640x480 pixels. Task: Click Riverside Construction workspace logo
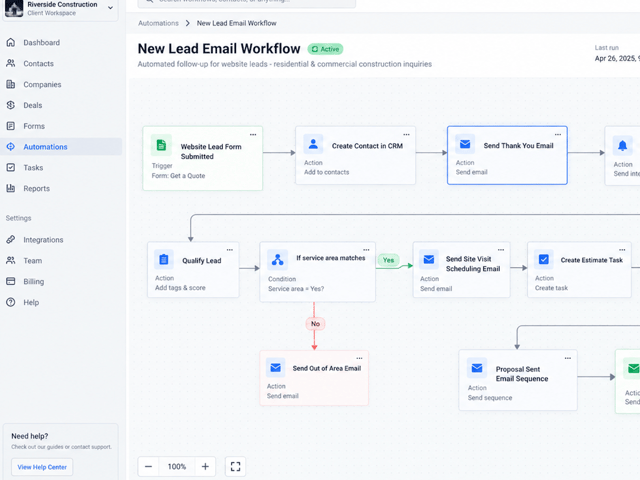[x=13, y=8]
